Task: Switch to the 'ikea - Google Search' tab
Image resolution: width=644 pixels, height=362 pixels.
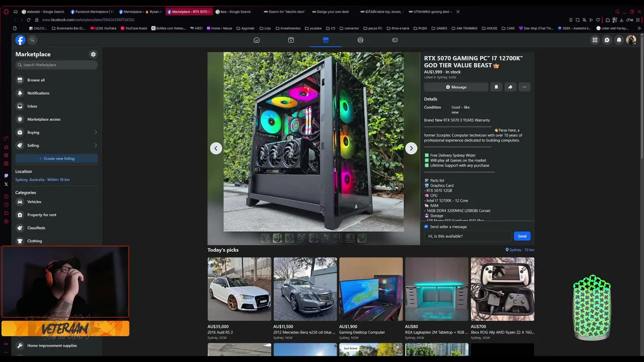Action: 236,12
